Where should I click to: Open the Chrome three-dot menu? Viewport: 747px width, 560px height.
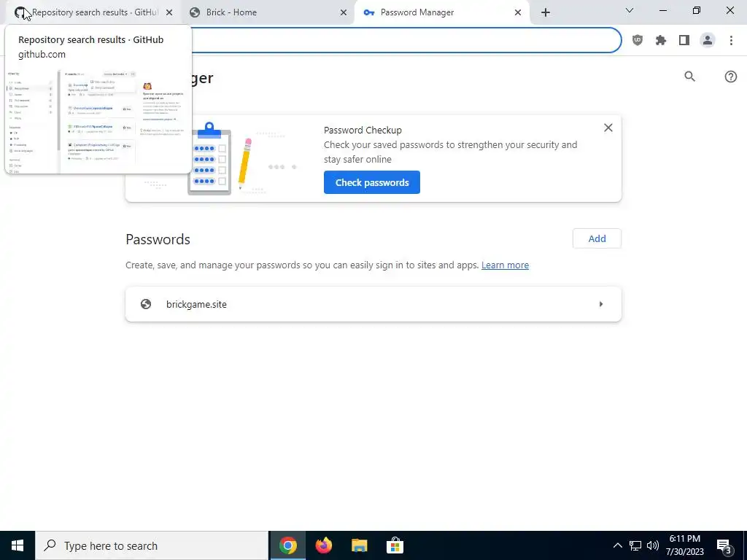click(731, 41)
